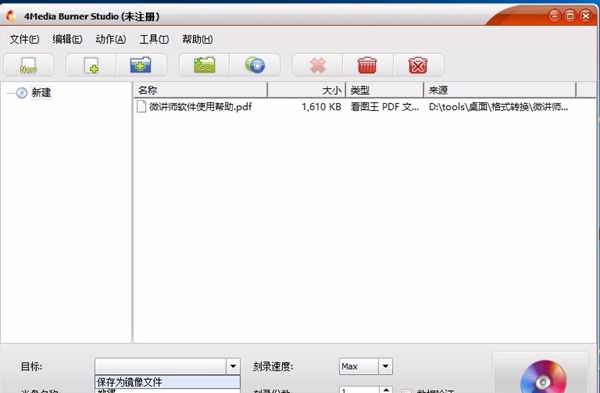Viewport: 600px width, 393px height.
Task: Click the 看图王 PDF type cell
Action: coord(385,107)
